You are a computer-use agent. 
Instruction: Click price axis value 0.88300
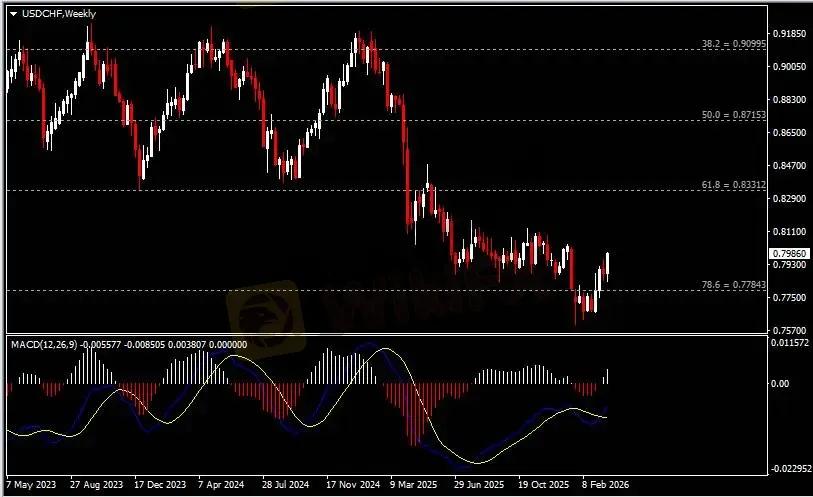coord(789,100)
